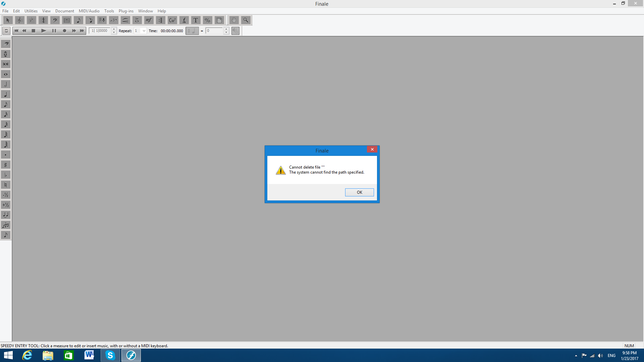Select the Tuplet tool
The height and width of the screenshot is (362, 644).
[113, 20]
